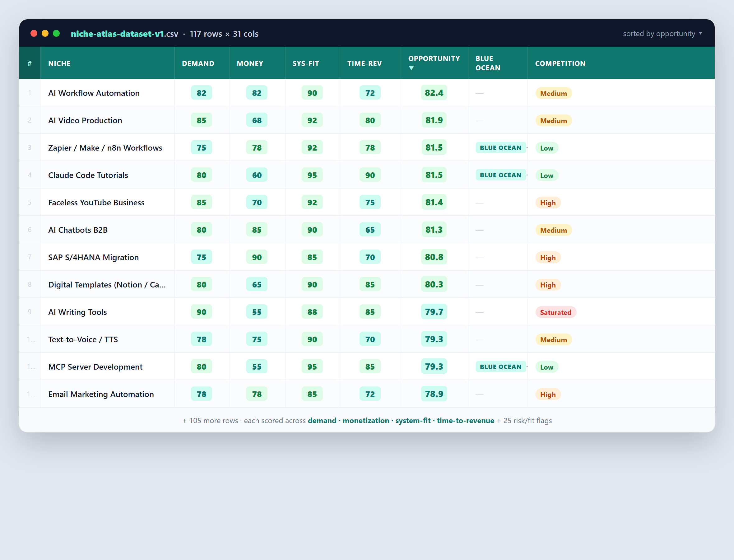This screenshot has width=734, height=560.
Task: Select the AI Writing Tools niche
Action: 77,312
